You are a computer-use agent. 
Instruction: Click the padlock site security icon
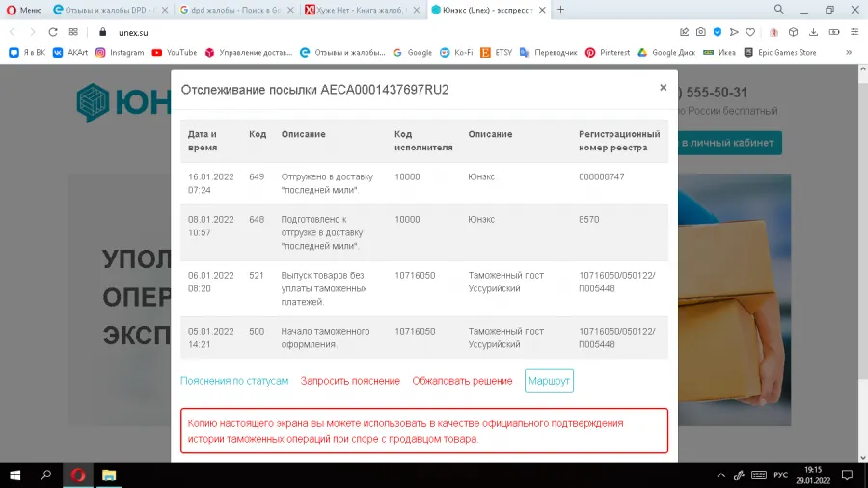pos(102,32)
